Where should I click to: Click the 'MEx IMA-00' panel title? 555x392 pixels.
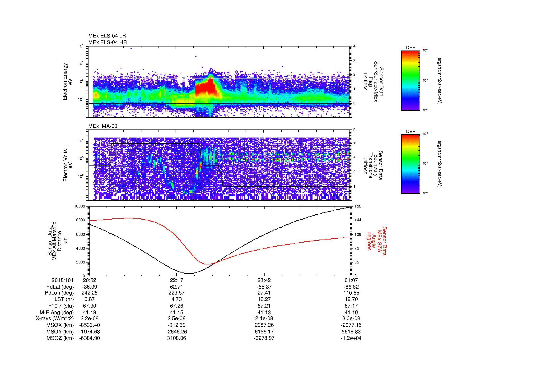click(x=103, y=126)
